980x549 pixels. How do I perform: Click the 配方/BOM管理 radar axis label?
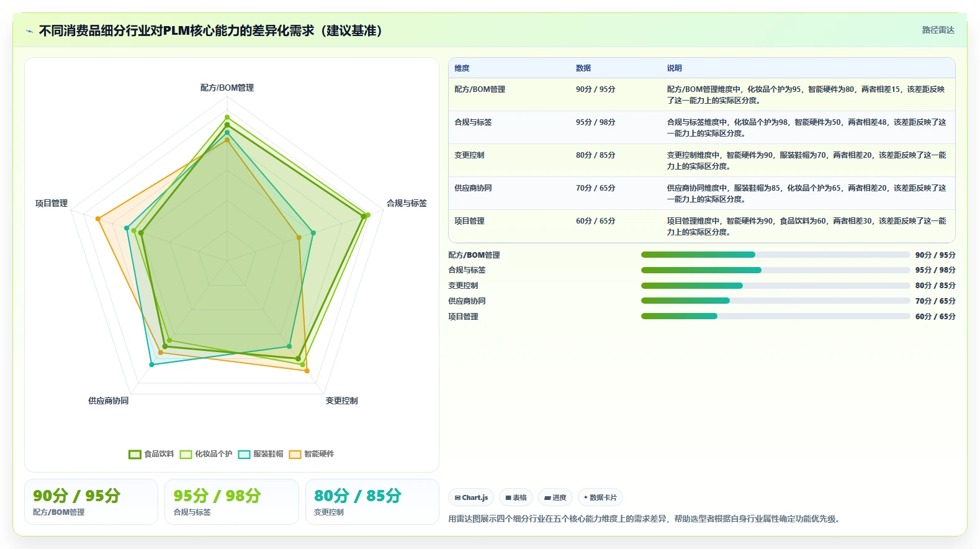pos(227,88)
